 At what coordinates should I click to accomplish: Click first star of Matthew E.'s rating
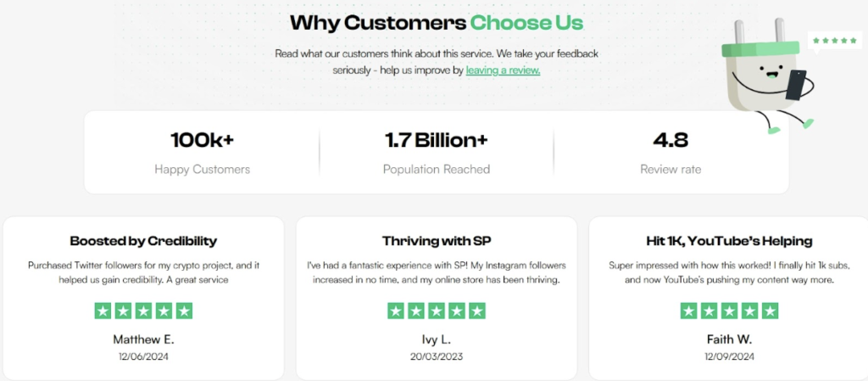point(103,311)
